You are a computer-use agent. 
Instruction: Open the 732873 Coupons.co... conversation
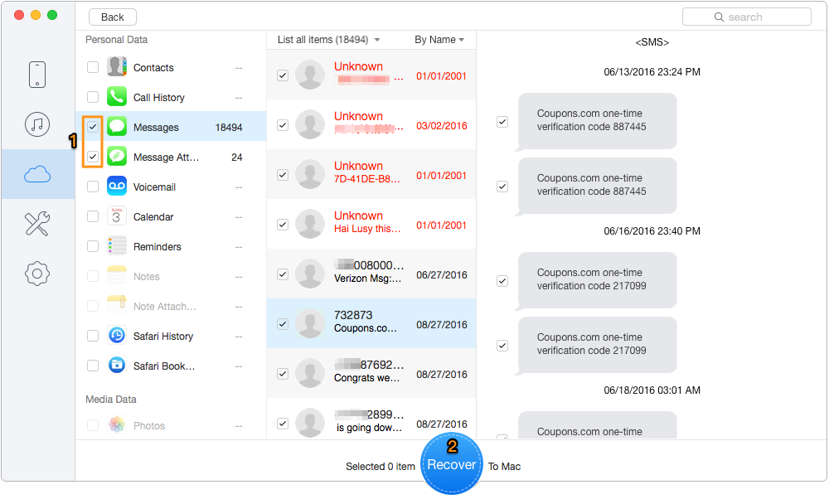pos(371,323)
